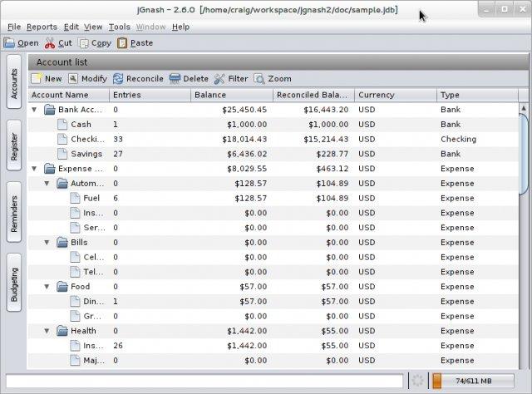Select the Tel... account row name

point(93,272)
